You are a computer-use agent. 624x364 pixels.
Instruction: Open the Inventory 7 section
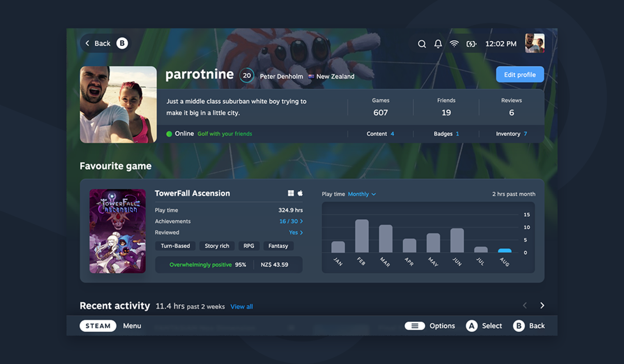[511, 134]
